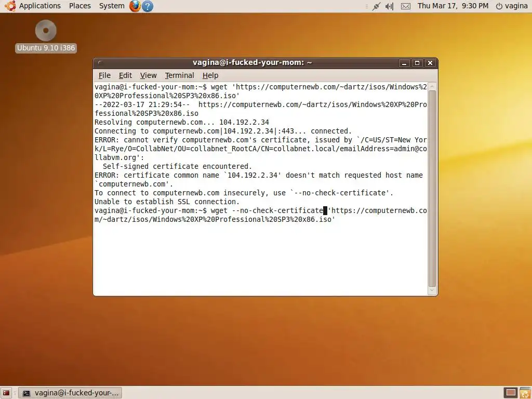Open the Places menu
The width and height of the screenshot is (532, 399).
pos(79,6)
